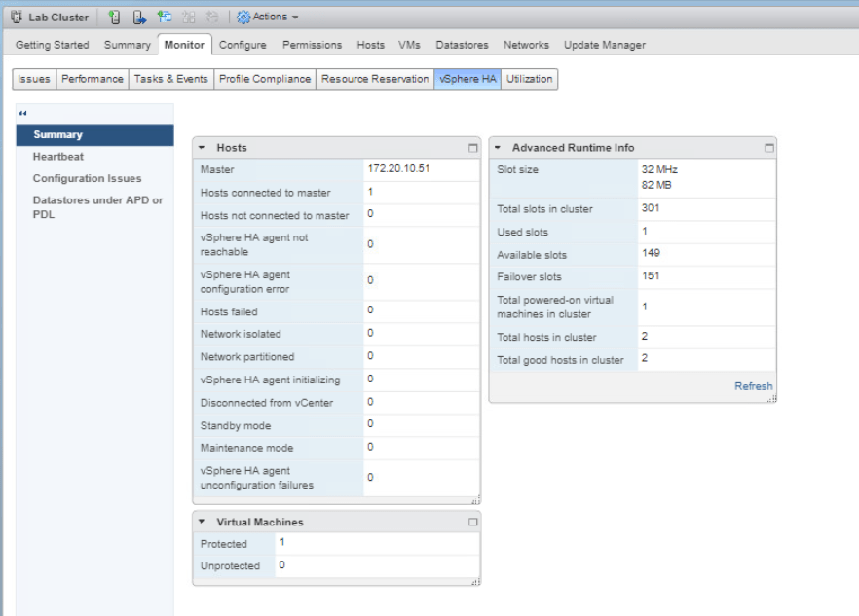Collapse the left navigation pane with double arrows
The width and height of the screenshot is (859, 616).
pos(23,113)
